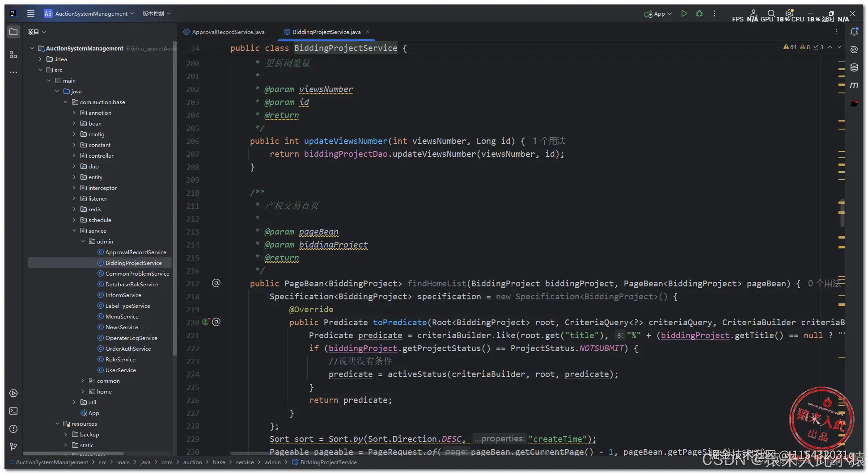
Task: Open editor tab options menu
Action: [x=836, y=32]
